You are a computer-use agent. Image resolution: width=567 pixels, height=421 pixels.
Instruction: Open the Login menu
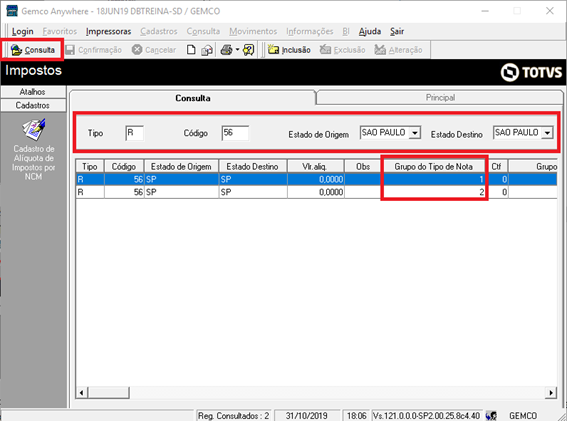[x=22, y=31]
